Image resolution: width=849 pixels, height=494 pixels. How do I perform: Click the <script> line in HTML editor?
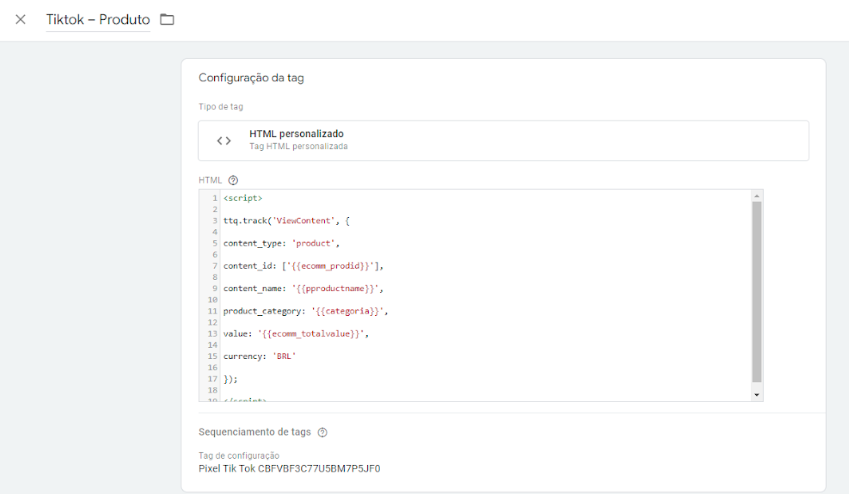click(243, 198)
